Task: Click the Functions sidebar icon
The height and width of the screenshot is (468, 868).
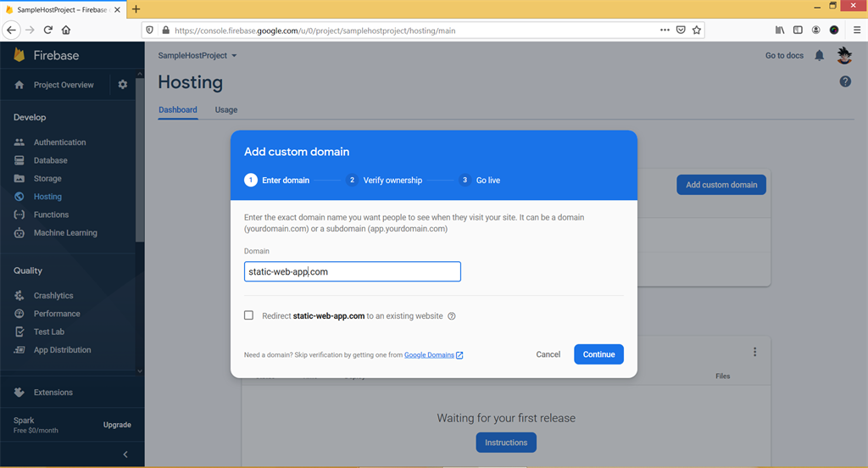Action: click(x=19, y=214)
